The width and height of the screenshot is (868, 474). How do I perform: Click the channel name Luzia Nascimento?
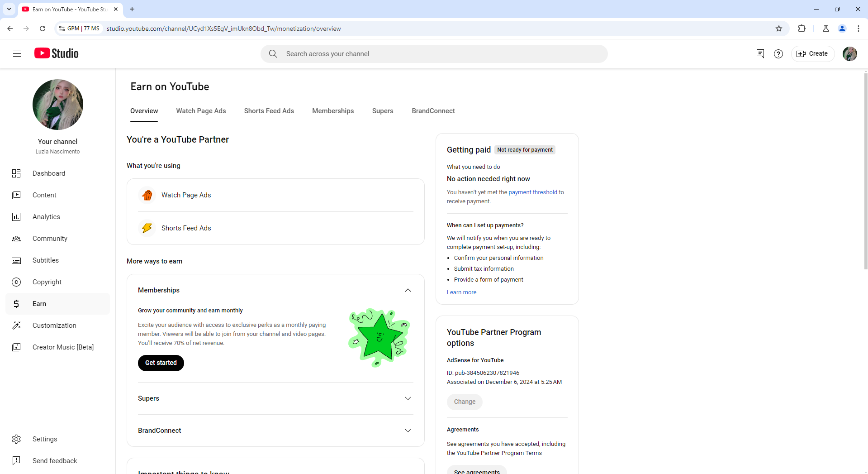(58, 152)
